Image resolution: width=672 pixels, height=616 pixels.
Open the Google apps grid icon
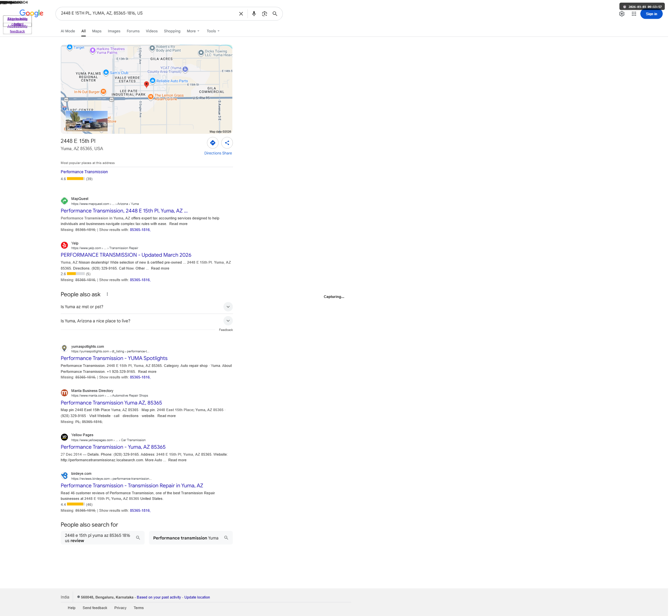tap(637, 14)
